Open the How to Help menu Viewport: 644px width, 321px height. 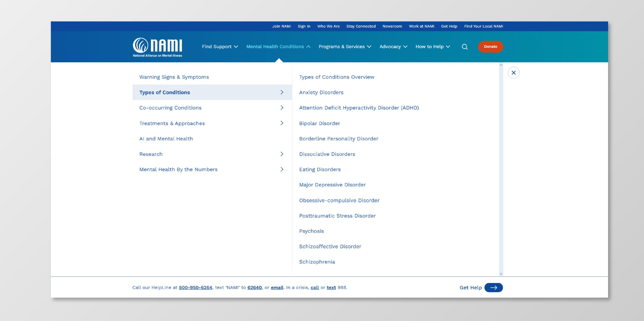[x=432, y=47]
